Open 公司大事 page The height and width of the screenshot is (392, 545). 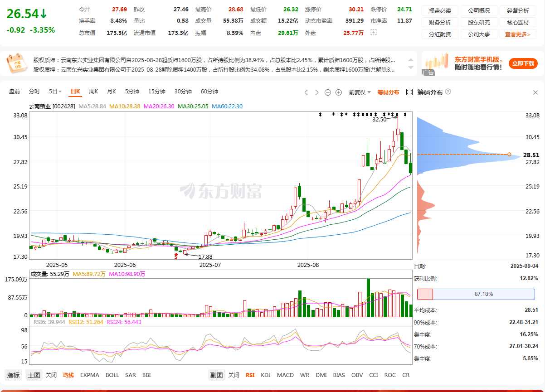[x=479, y=34]
